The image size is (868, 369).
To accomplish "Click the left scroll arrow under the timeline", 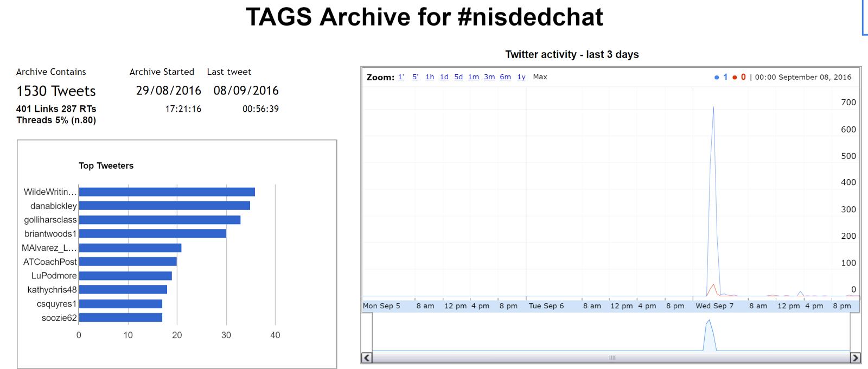I will tap(367, 358).
